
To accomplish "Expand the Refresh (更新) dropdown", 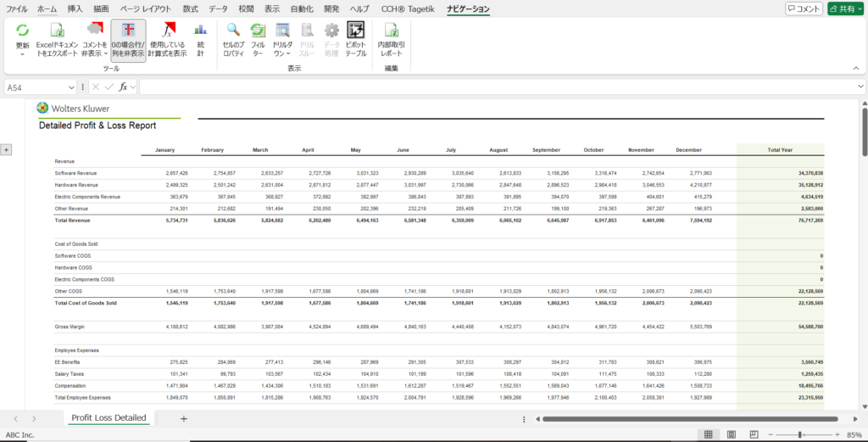I will point(22,55).
